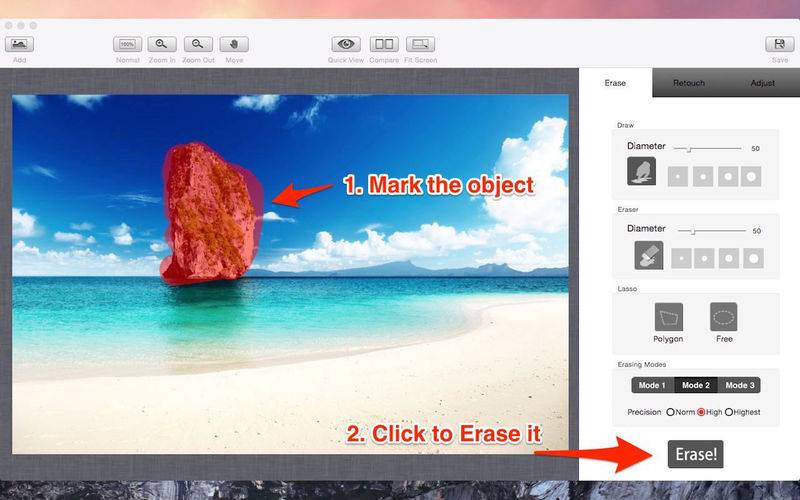Click the Draw Diameter value 50

pyautogui.click(x=756, y=148)
